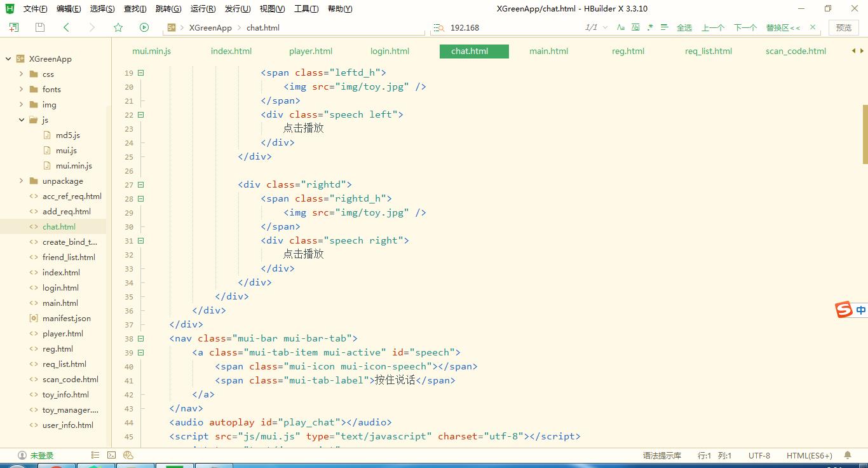
Task: Fold the nav block at line 38
Action: (x=141, y=338)
